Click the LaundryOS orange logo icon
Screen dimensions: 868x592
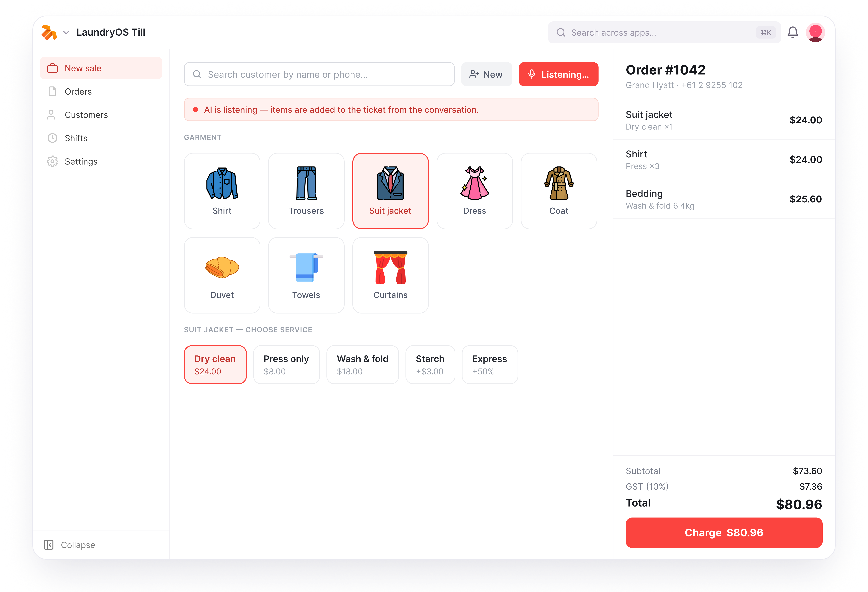[x=49, y=33]
